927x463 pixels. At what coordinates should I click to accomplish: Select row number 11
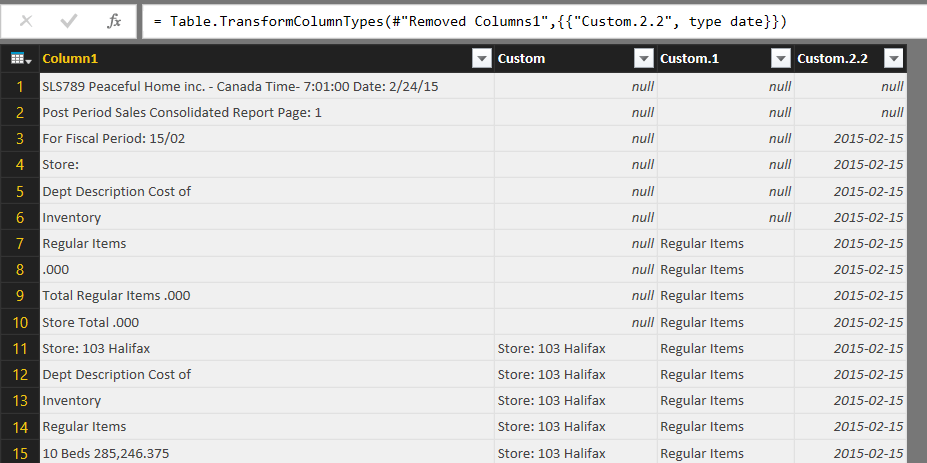point(20,348)
